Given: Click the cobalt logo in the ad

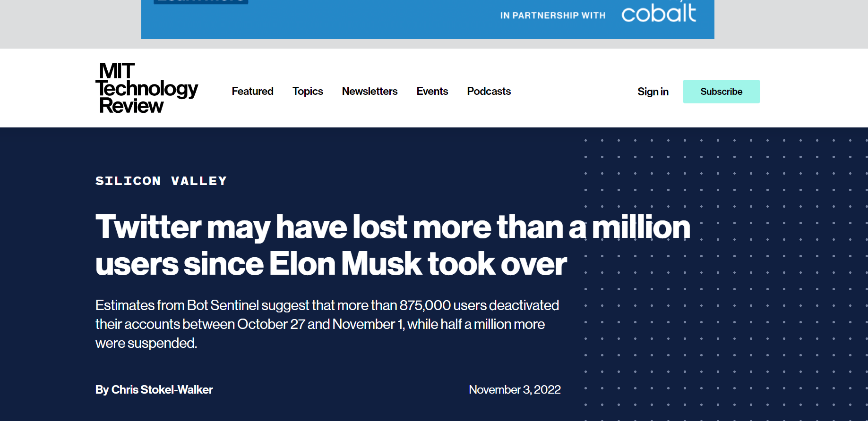Looking at the screenshot, I should click(659, 13).
